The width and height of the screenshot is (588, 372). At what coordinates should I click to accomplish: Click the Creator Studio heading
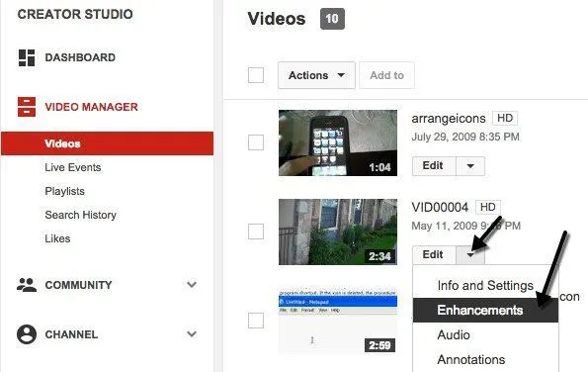tap(75, 14)
